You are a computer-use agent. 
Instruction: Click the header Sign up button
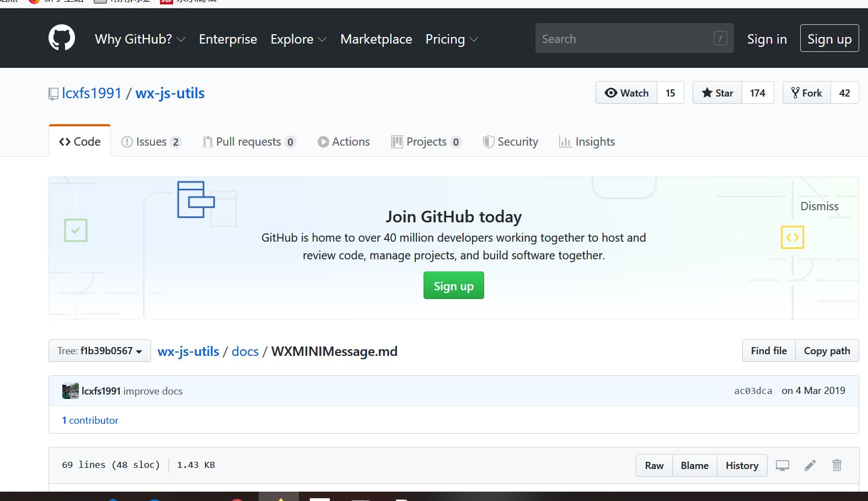point(829,38)
